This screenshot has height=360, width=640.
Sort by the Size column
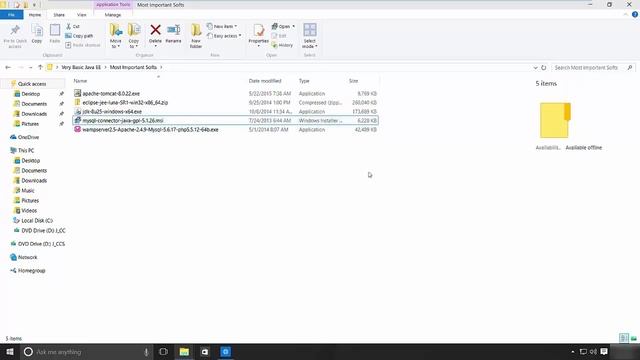click(353, 81)
